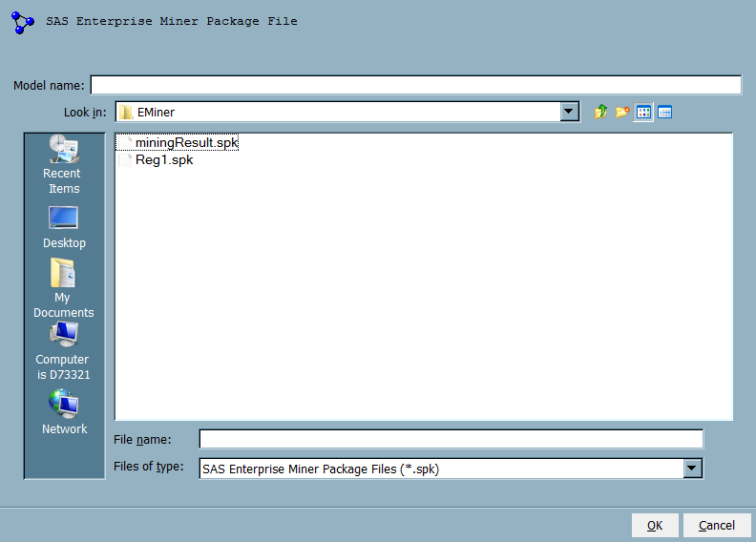Click the Look in label
This screenshot has width=756, height=542.
click(x=85, y=112)
